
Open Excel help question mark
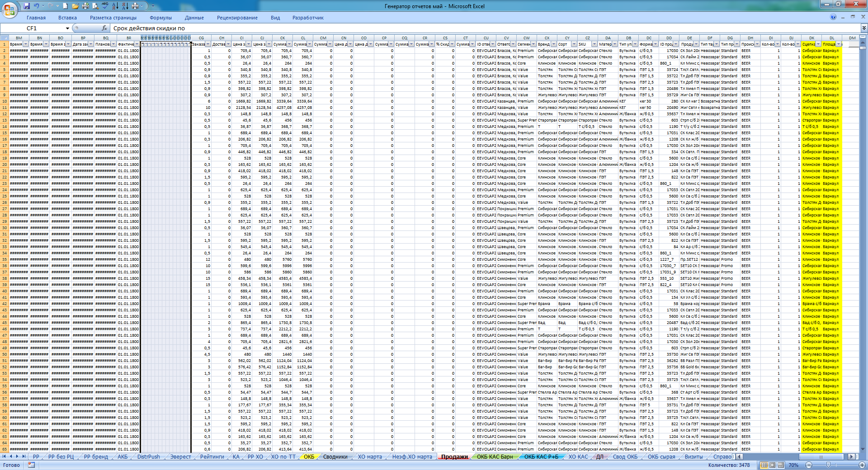click(833, 17)
